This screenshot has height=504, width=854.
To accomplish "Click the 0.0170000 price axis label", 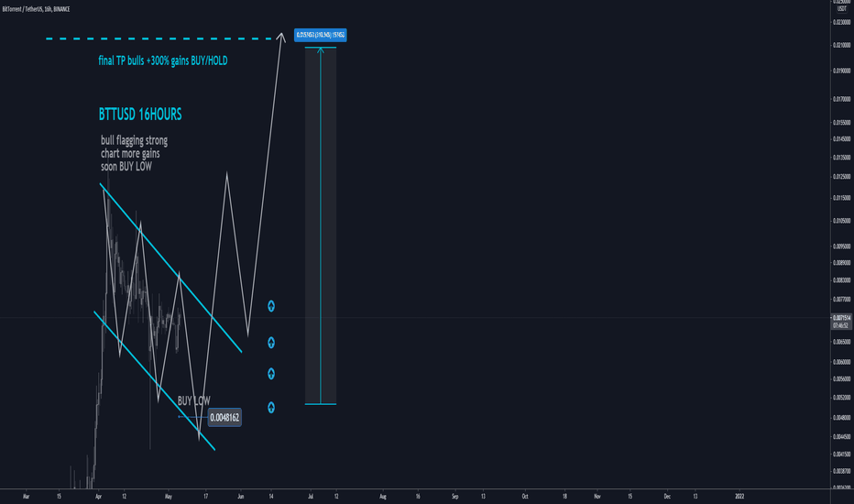I will pos(841,99).
